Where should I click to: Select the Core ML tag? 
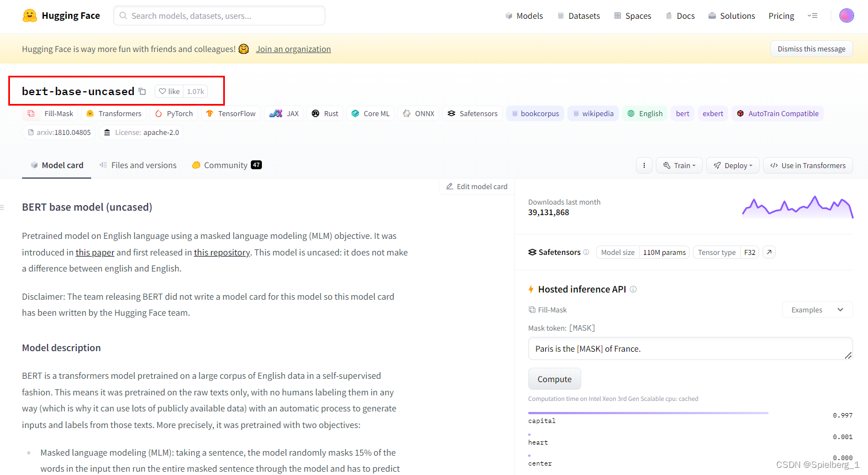tap(371, 113)
